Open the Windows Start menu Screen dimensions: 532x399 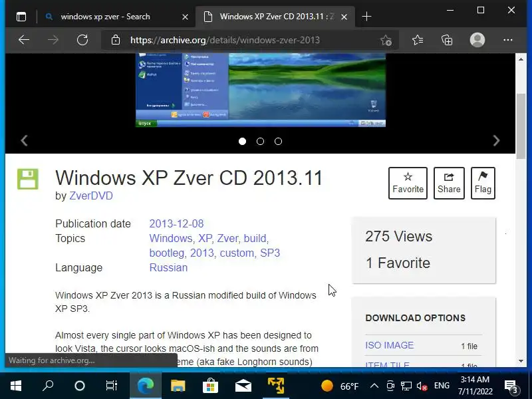pos(15,386)
